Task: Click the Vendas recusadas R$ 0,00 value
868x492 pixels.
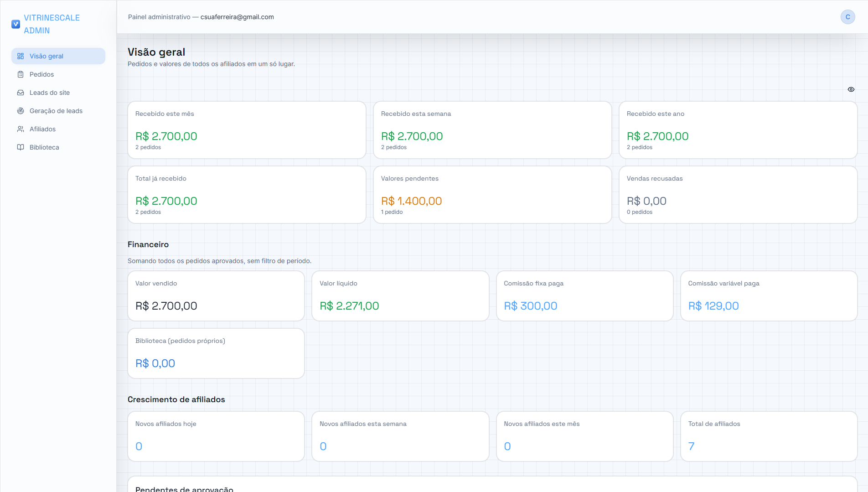Action: (646, 201)
